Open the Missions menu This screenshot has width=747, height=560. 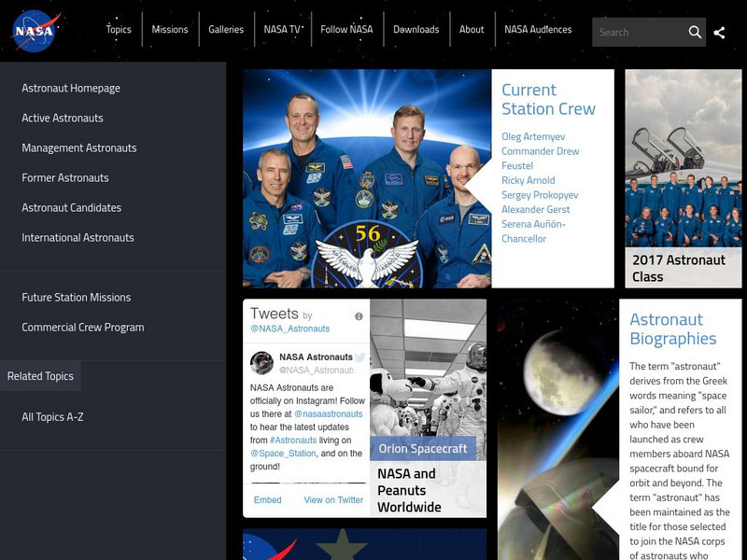(x=172, y=29)
